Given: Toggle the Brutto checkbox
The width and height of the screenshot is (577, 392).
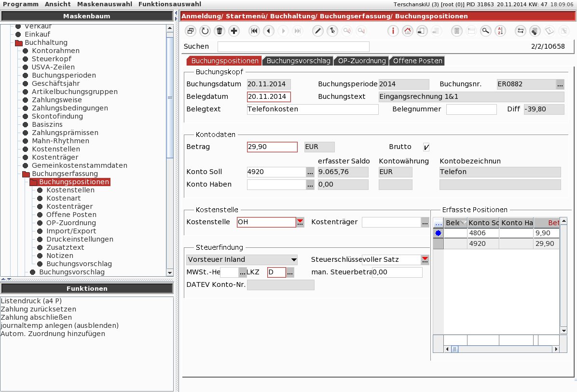Looking at the screenshot, I should click(x=426, y=147).
